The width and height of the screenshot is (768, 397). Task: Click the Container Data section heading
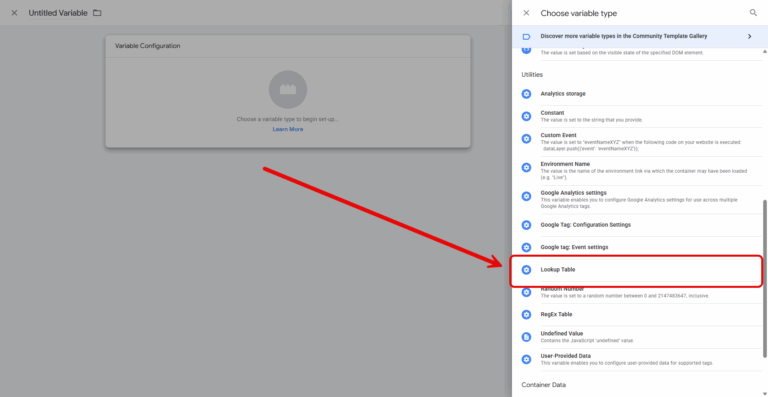543,385
